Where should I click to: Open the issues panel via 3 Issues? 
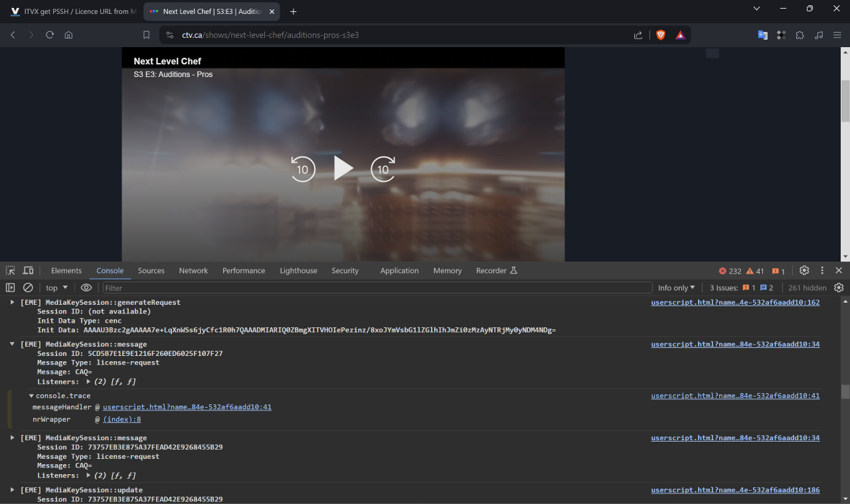[x=742, y=288]
